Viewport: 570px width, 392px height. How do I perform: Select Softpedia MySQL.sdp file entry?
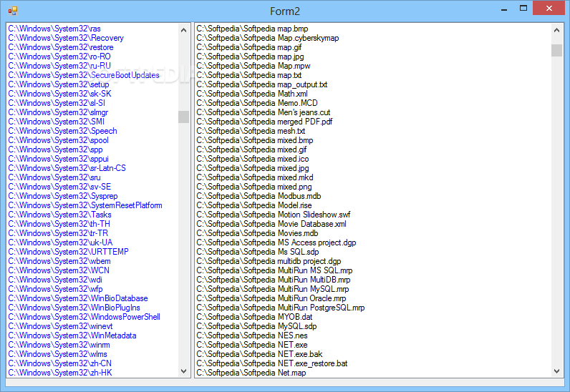point(256,326)
